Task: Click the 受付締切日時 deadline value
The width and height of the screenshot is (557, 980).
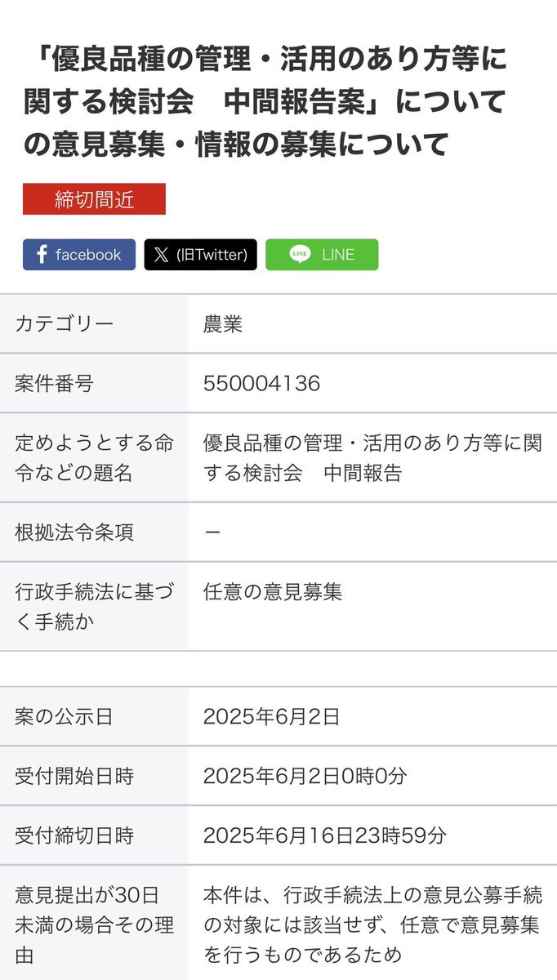Action: pyautogui.click(x=325, y=835)
